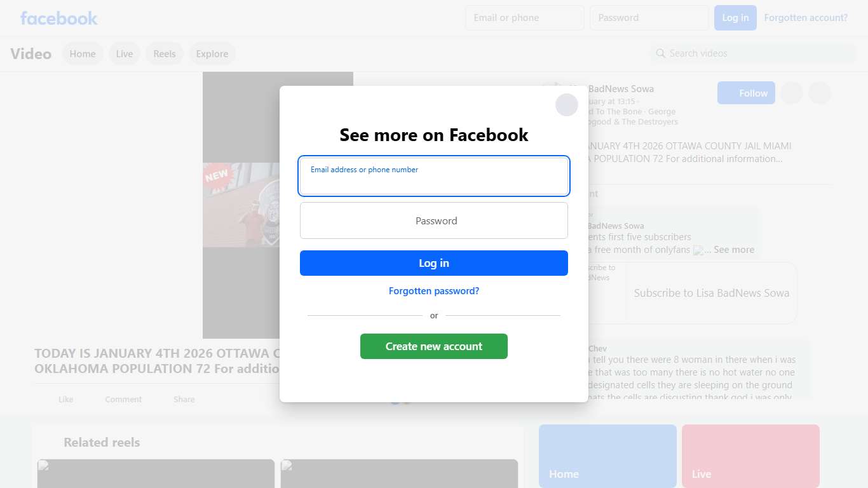Open the Home video tab
Screen dimensions: 868x488
(x=83, y=54)
